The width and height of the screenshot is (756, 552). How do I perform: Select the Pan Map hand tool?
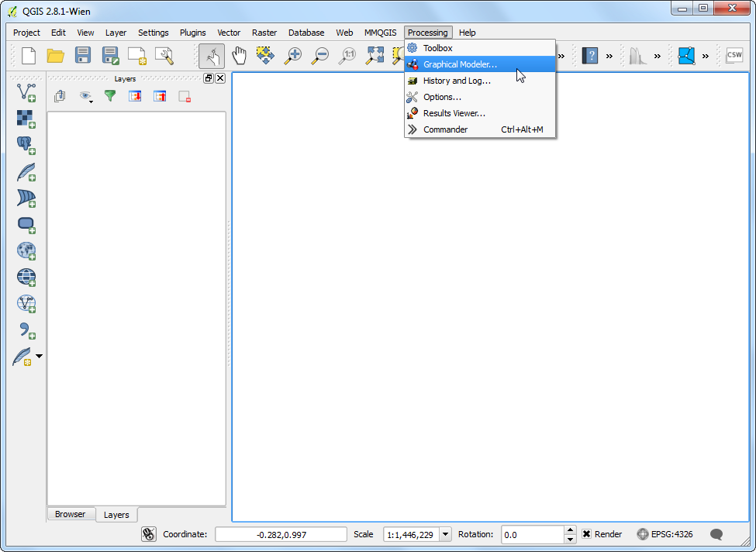click(239, 56)
